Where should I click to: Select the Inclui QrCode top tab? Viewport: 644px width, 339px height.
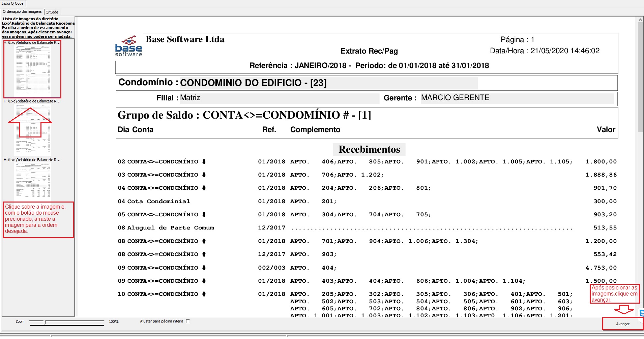pos(12,3)
